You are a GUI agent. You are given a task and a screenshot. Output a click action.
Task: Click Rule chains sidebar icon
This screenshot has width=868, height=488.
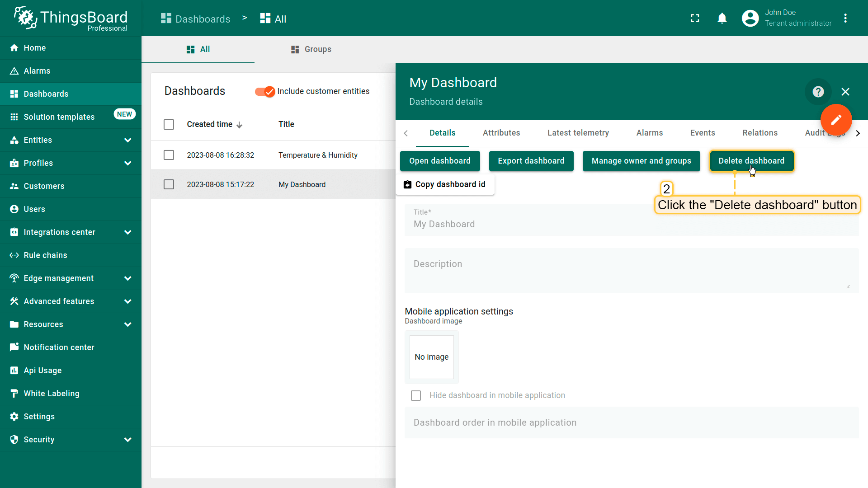click(x=14, y=255)
